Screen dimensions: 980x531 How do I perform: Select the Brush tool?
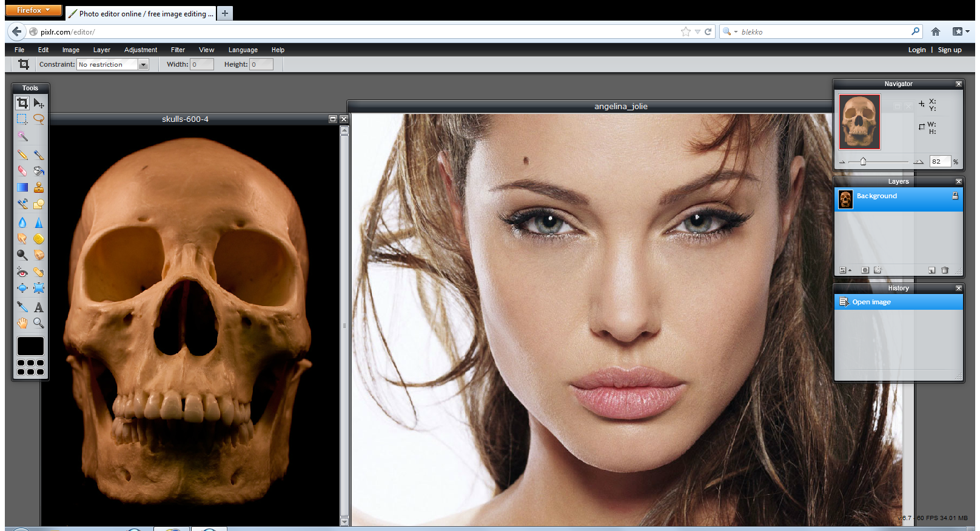pos(39,155)
